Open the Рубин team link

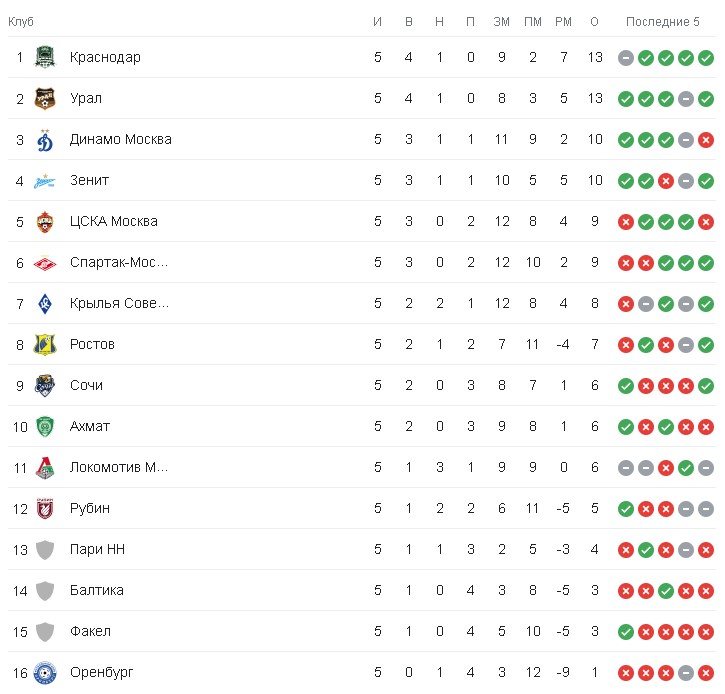click(90, 508)
